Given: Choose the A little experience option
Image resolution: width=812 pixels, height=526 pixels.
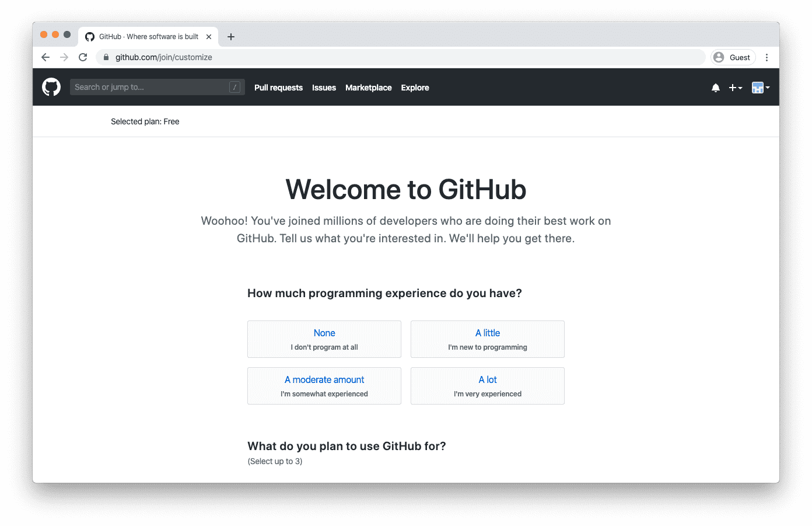Looking at the screenshot, I should pyautogui.click(x=488, y=339).
